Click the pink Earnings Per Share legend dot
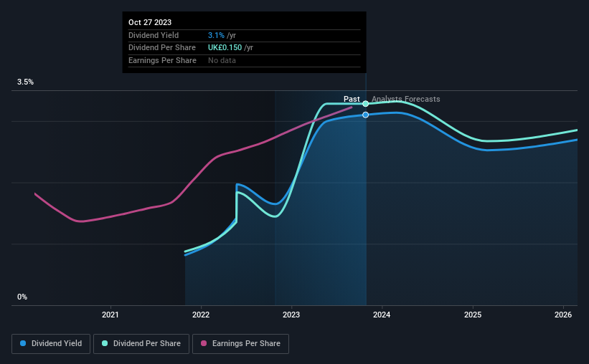 (x=204, y=343)
